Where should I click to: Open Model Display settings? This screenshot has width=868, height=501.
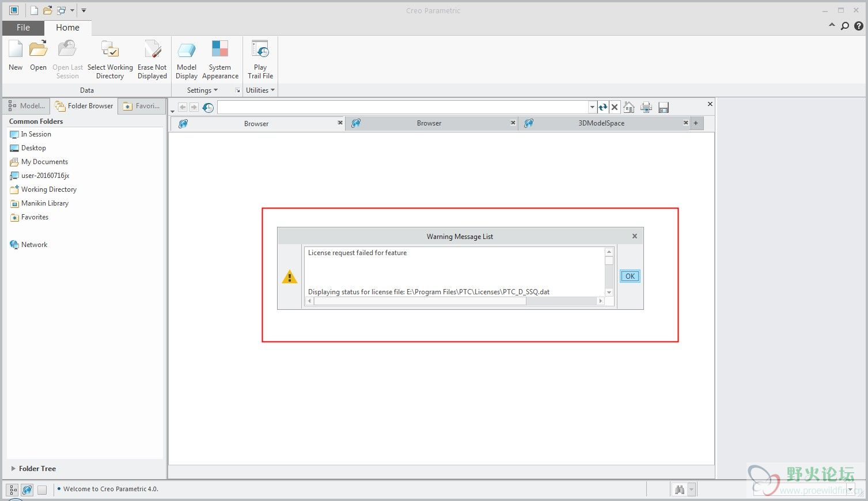187,59
